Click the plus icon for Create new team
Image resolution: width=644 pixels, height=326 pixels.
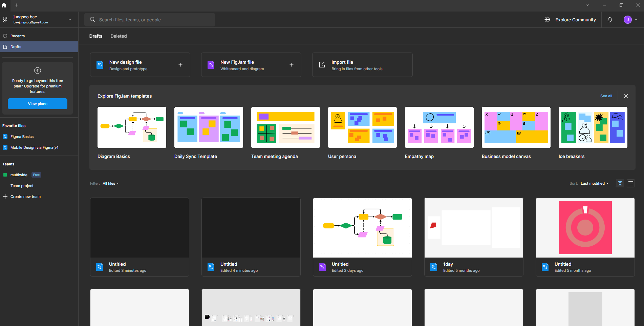[x=5, y=197]
